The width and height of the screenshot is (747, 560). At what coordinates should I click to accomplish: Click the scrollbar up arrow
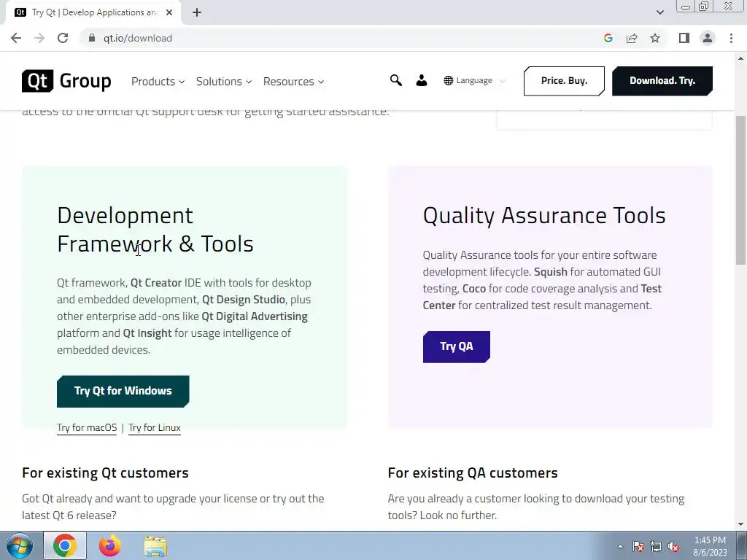coord(741,58)
